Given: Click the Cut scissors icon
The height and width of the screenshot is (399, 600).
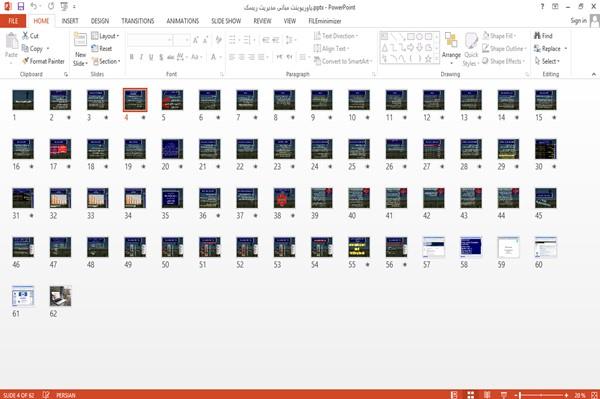Looking at the screenshot, I should click(25, 36).
